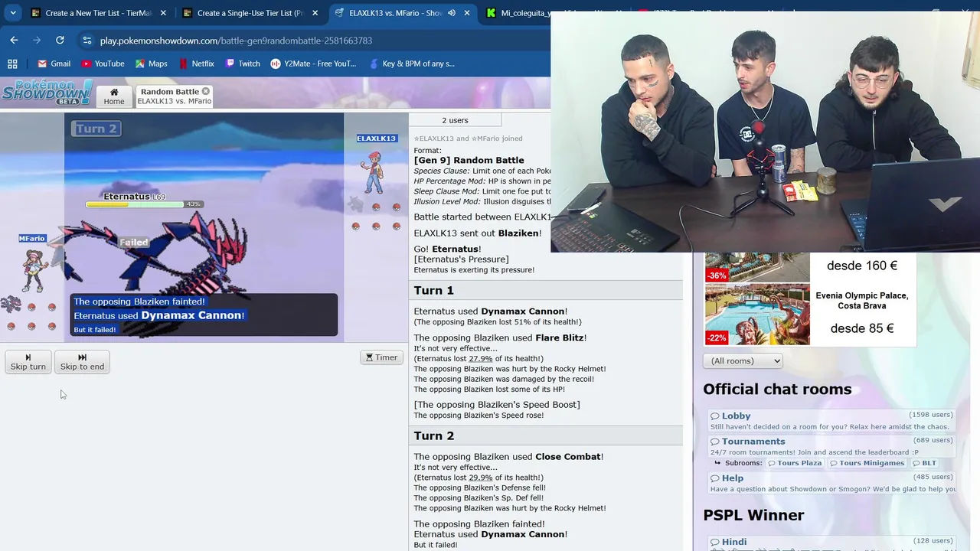
Task: Join the Hindi chat room
Action: pos(831,542)
